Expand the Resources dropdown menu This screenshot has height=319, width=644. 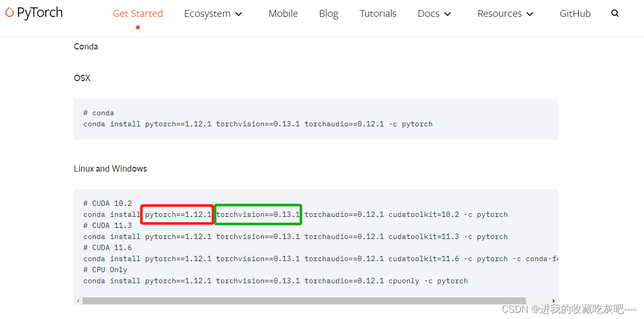[506, 14]
